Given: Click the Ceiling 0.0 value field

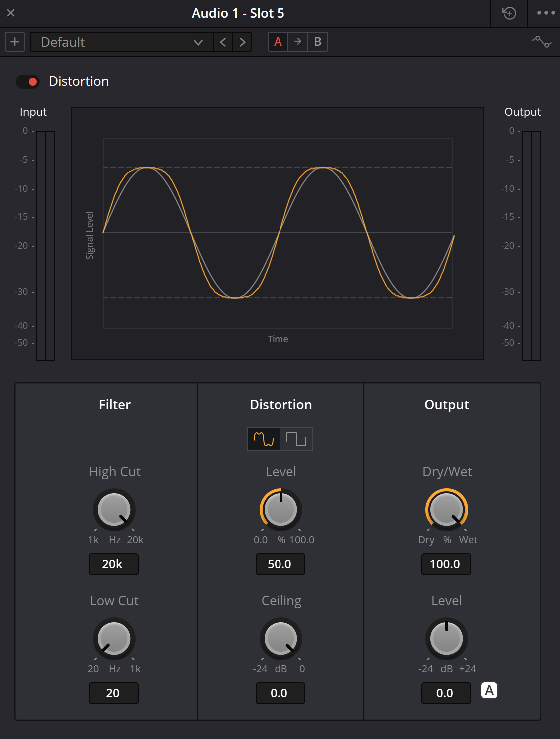Looking at the screenshot, I should [280, 693].
